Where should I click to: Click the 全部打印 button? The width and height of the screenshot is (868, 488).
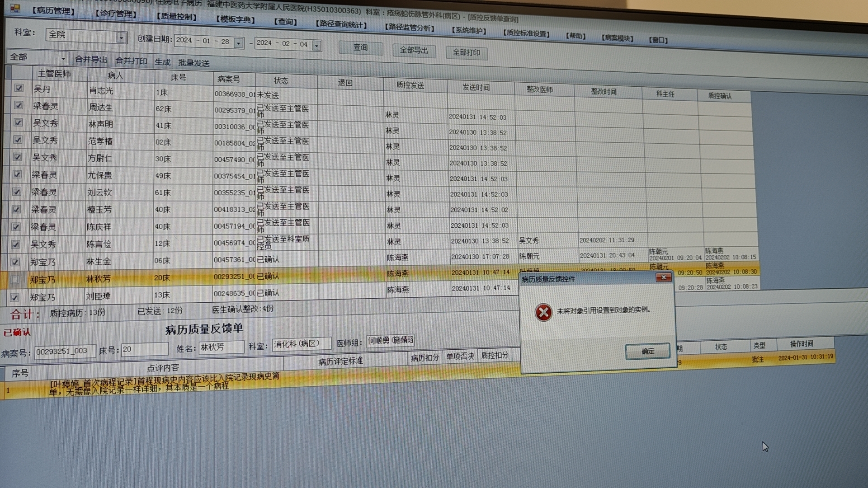[467, 52]
